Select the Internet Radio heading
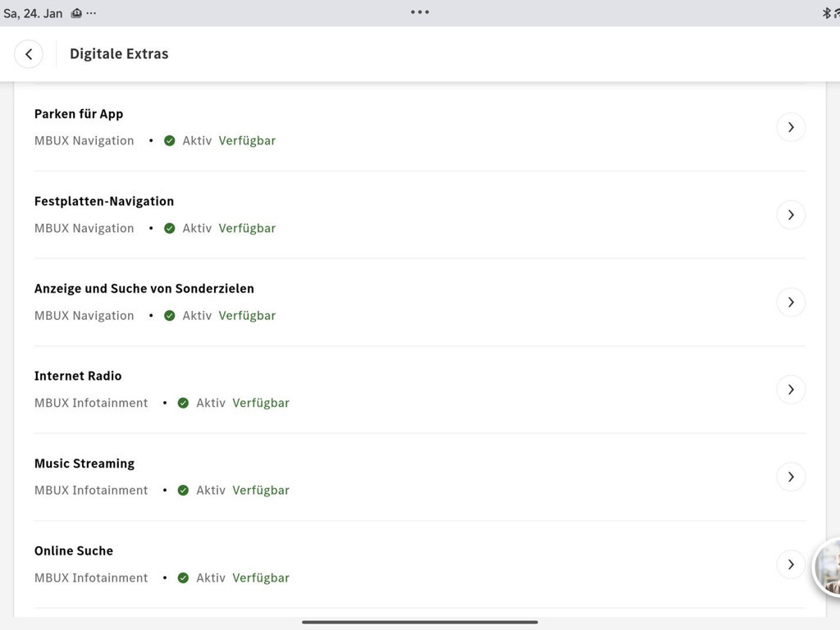 pos(78,376)
